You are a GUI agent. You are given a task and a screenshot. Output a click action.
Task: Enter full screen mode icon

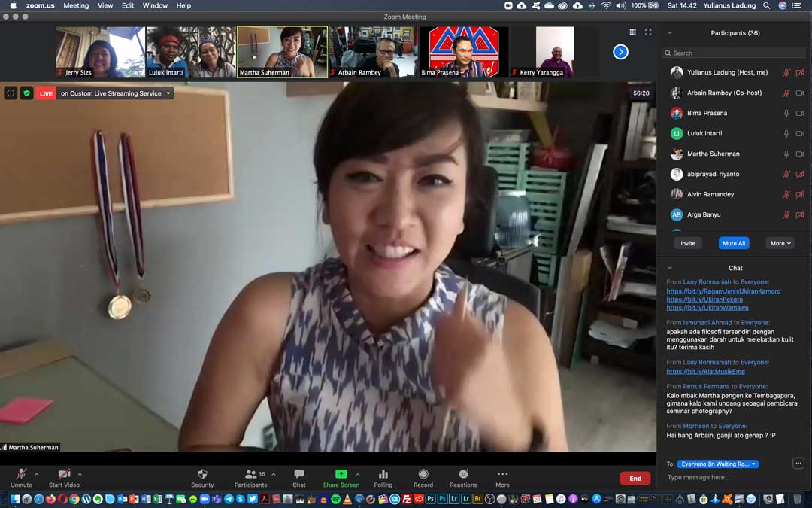[x=648, y=32]
